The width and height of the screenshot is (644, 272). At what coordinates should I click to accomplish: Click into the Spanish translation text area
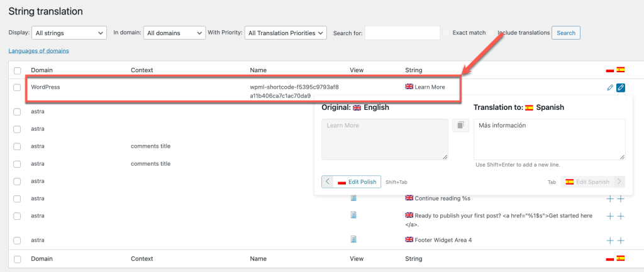click(549, 139)
